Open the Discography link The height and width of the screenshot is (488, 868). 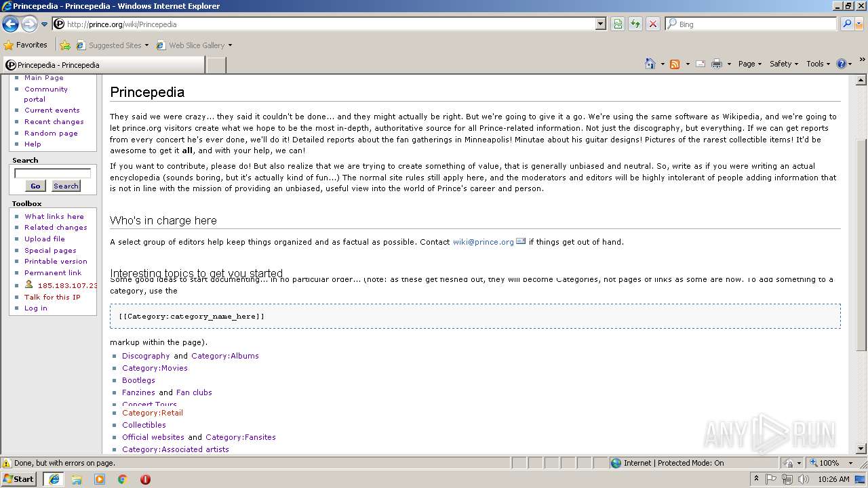point(146,355)
